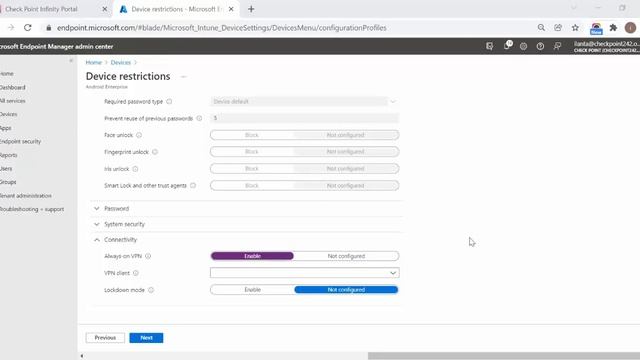
Task: Open Dashboard in the left menu
Action: tap(13, 87)
